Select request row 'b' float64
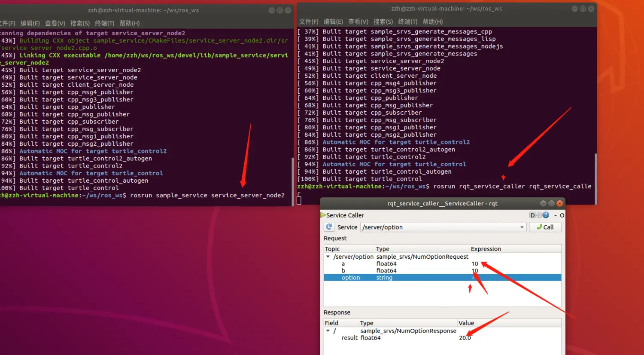Image resolution: width=644 pixels, height=355 pixels. (x=443, y=271)
